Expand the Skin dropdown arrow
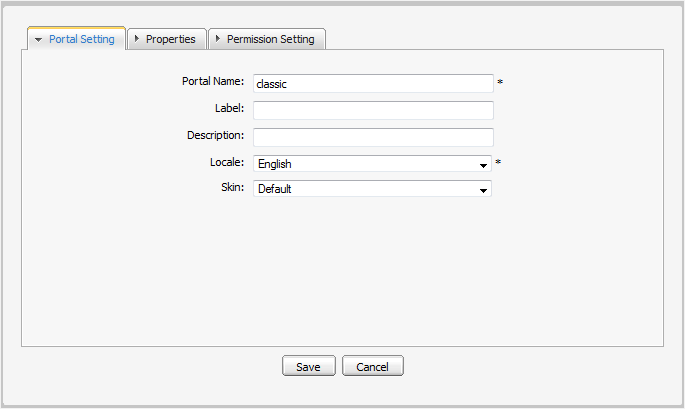The image size is (685, 409). [483, 189]
